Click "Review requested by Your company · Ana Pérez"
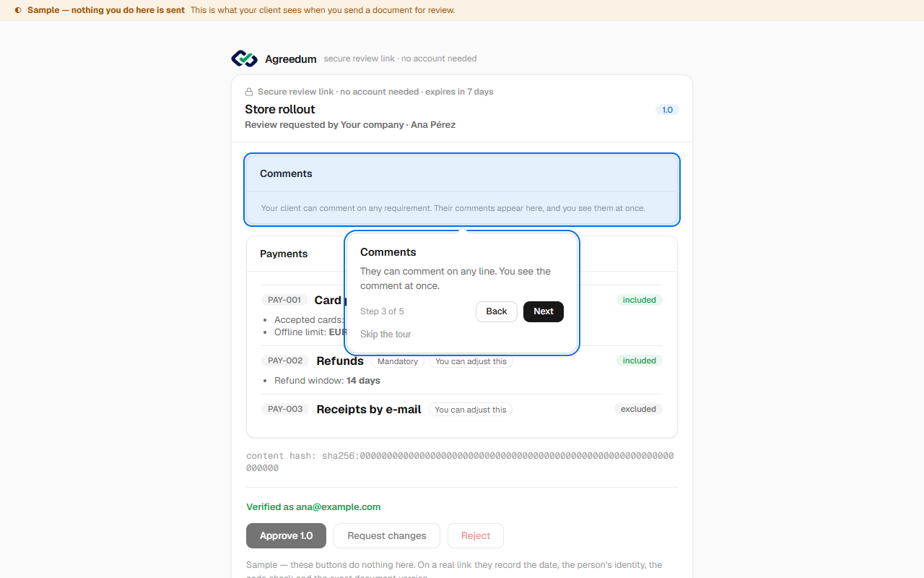This screenshot has height=578, width=924. (x=350, y=125)
